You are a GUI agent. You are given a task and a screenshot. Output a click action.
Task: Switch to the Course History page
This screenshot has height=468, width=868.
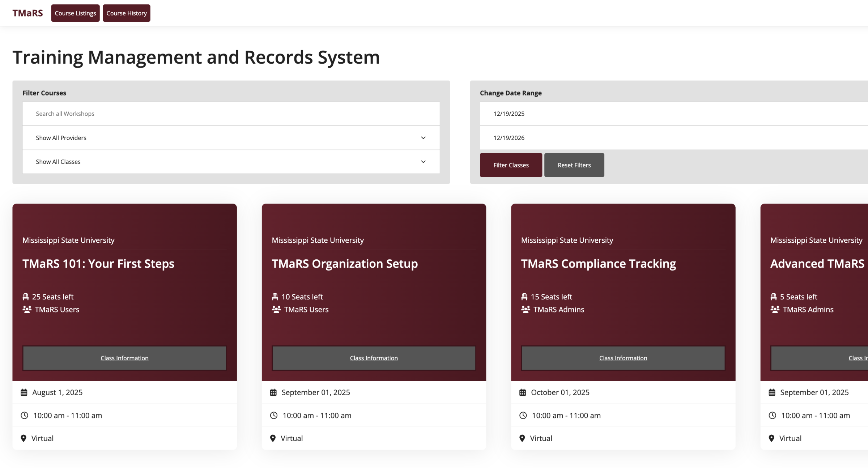click(x=126, y=13)
